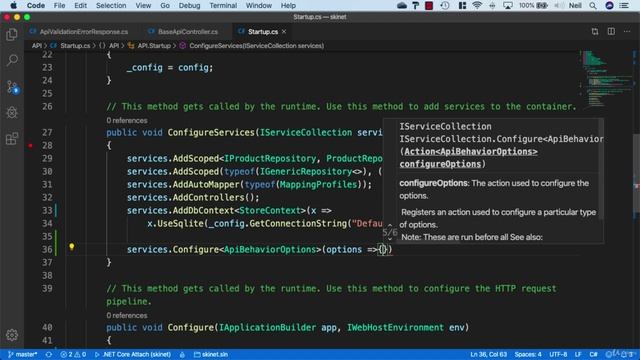Open the errors and warnings count
640x360 pixels.
click(73, 354)
